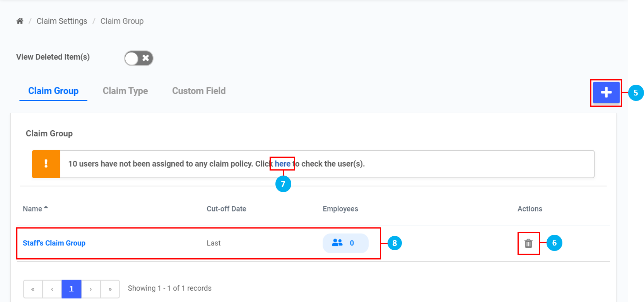Jump to the last page using double-right arrow
The width and height of the screenshot is (644, 302).
[x=110, y=289]
